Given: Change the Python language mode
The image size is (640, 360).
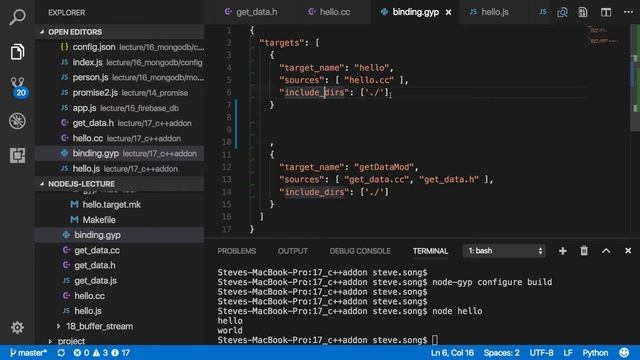Looking at the screenshot, I should [595, 353].
